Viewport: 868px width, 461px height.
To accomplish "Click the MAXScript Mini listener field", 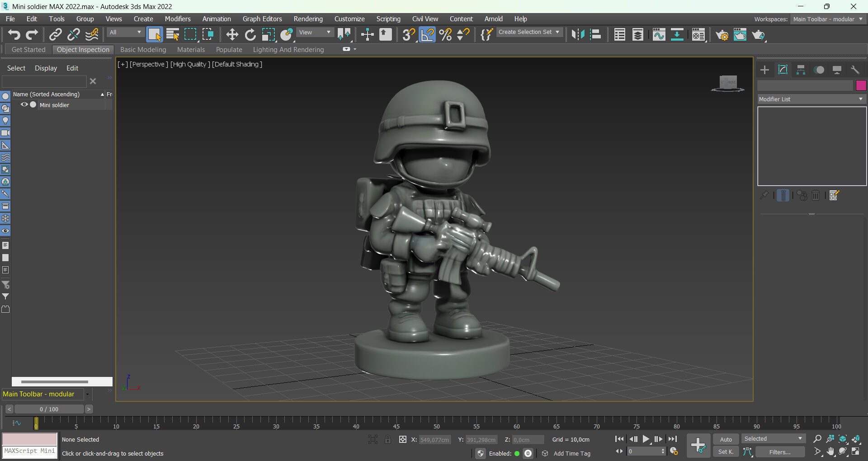I will [30, 451].
